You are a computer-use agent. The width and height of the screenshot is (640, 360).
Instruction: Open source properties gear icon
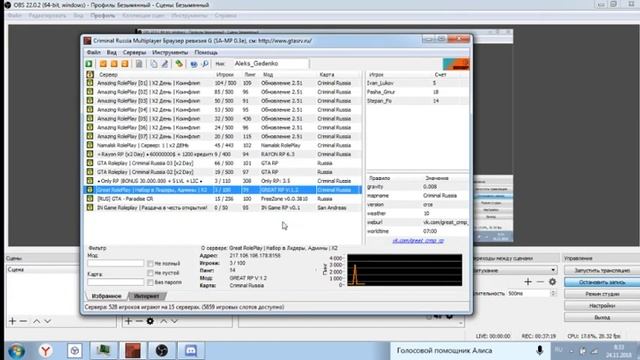pos(150,321)
